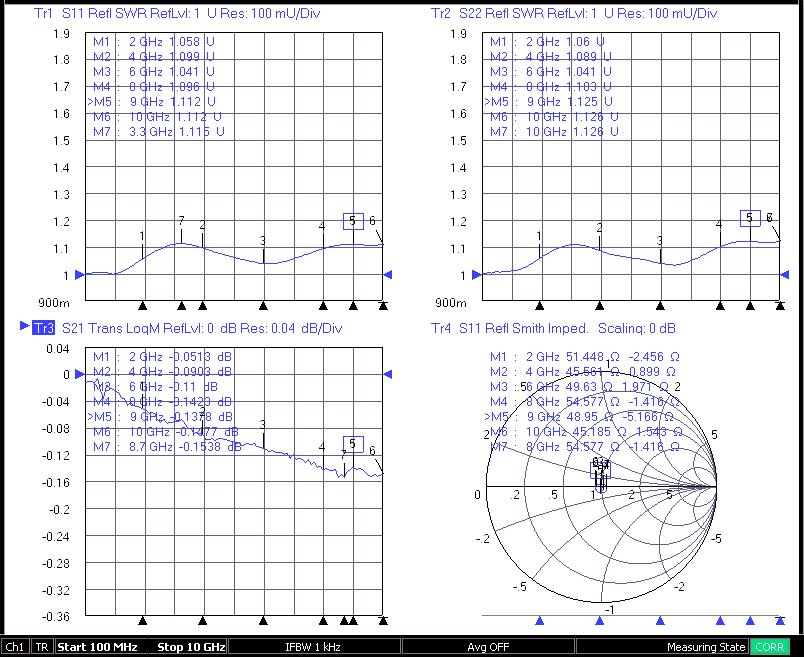Click the green CORR correction indicator

coord(770,647)
